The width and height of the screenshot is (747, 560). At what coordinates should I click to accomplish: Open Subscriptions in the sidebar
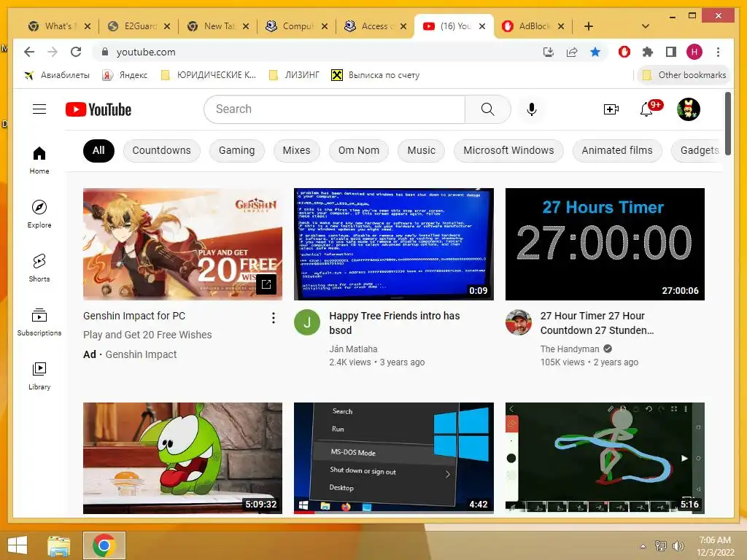39,322
